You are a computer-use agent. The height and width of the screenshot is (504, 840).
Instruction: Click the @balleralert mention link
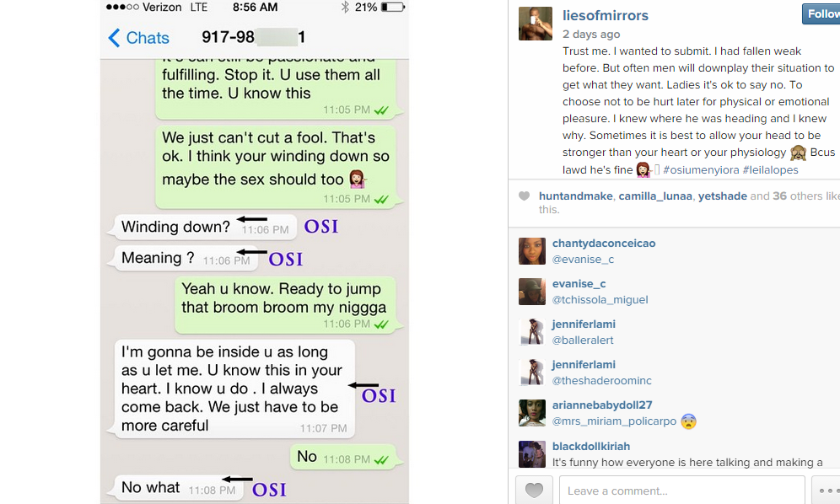point(583,340)
